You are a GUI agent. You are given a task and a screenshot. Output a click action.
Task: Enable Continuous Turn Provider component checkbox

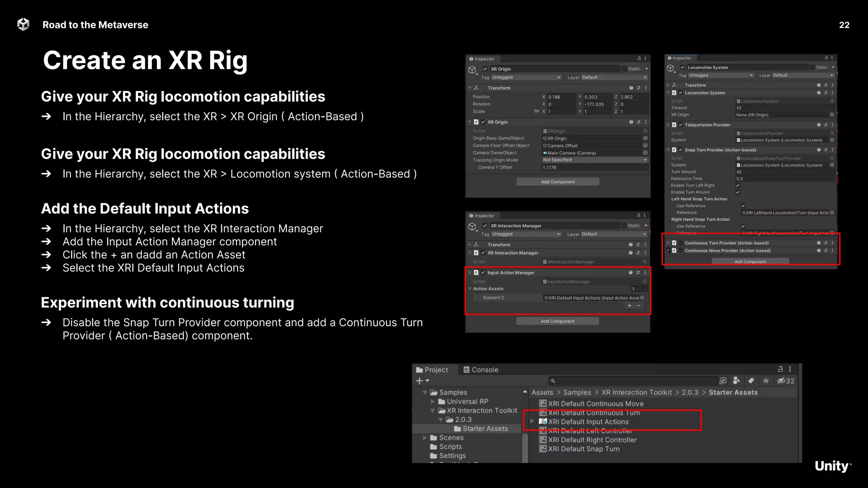(681, 243)
